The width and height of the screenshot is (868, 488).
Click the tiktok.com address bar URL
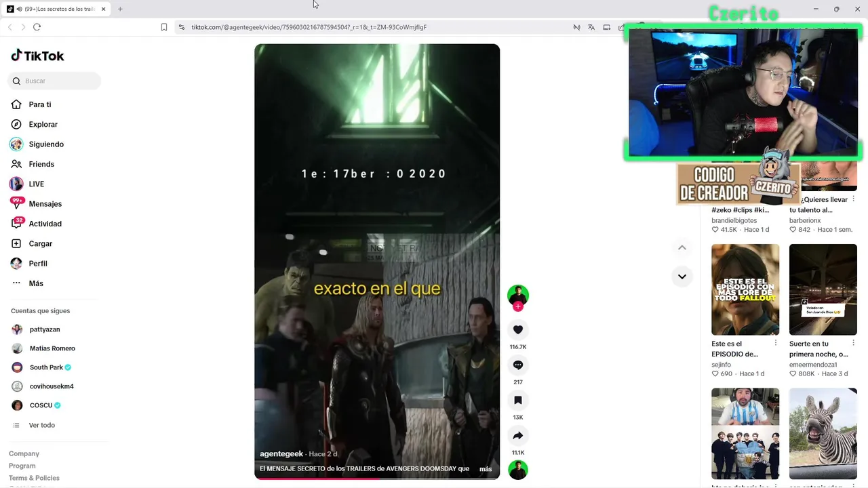coord(309,27)
